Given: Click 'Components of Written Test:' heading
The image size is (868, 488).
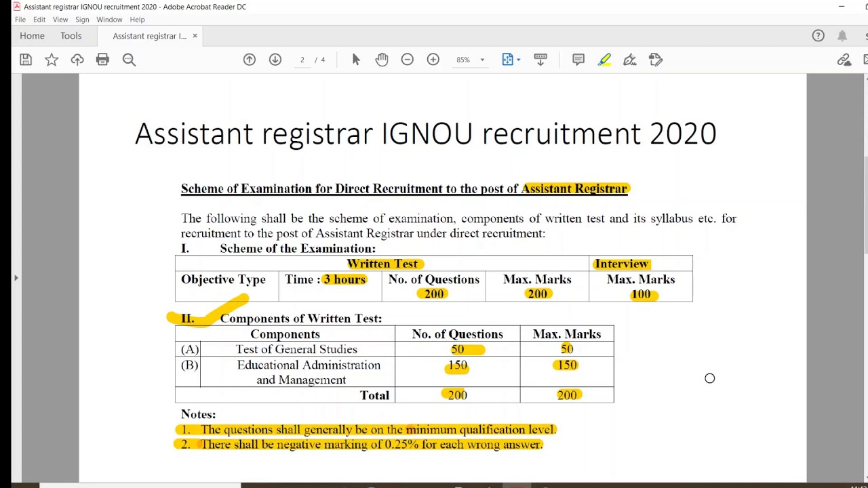Looking at the screenshot, I should 301,319.
